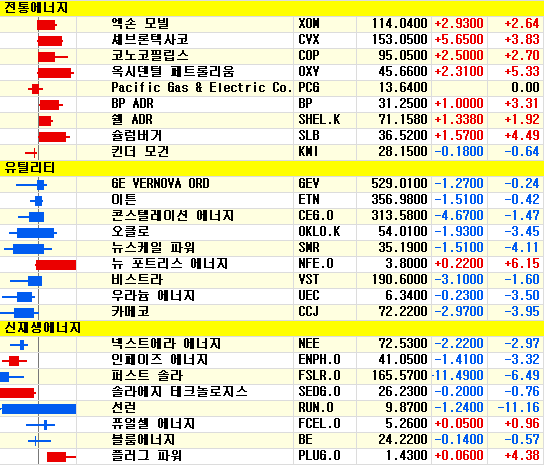Select the 뉴 포트리스 에너지 stock name
This screenshot has height=465, width=544.
tap(169, 263)
